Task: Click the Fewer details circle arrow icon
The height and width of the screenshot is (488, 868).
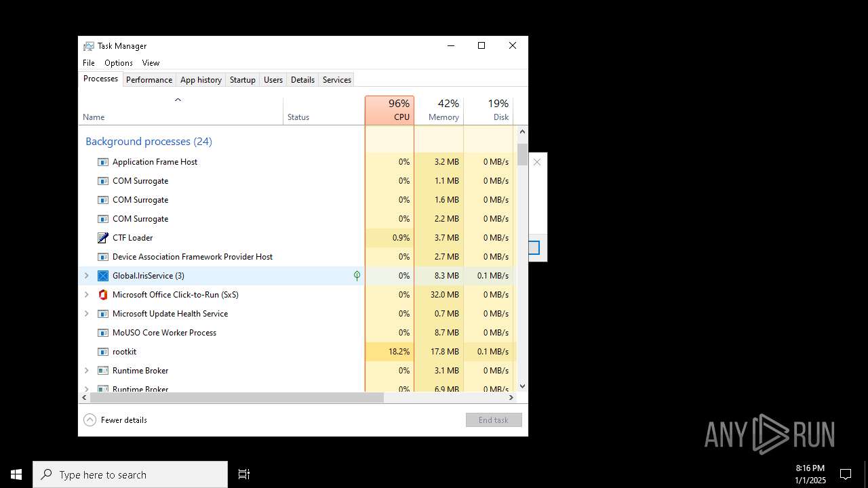Action: [x=90, y=420]
